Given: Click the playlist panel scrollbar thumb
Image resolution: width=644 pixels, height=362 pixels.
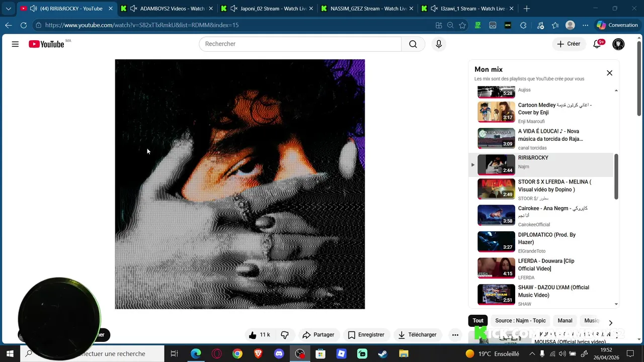Looking at the screenshot, I should 616,177.
